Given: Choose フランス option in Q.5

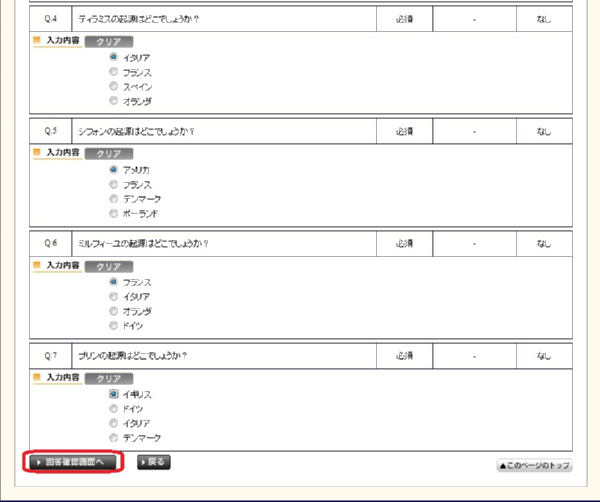Looking at the screenshot, I should click(x=114, y=185).
